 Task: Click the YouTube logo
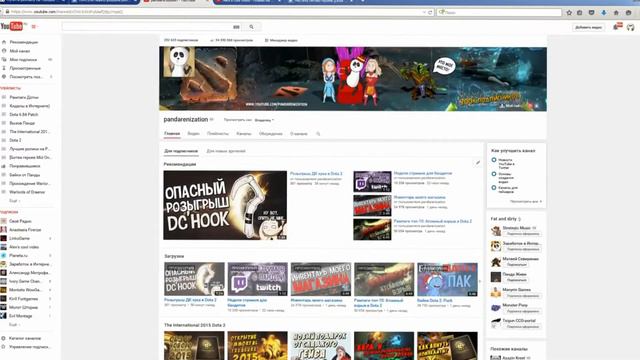pos(11,27)
